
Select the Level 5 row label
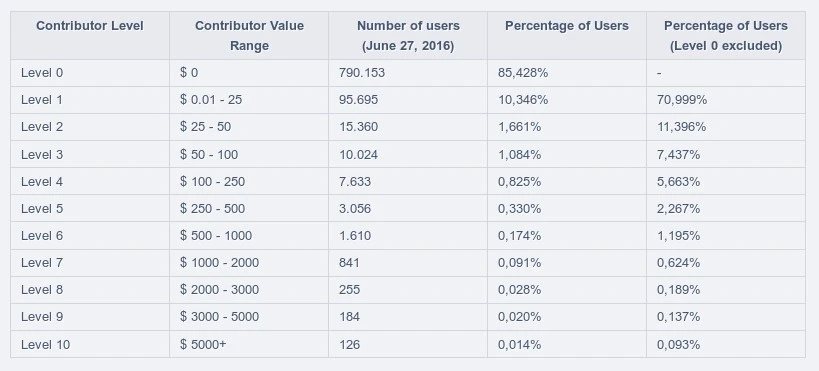[x=42, y=208]
